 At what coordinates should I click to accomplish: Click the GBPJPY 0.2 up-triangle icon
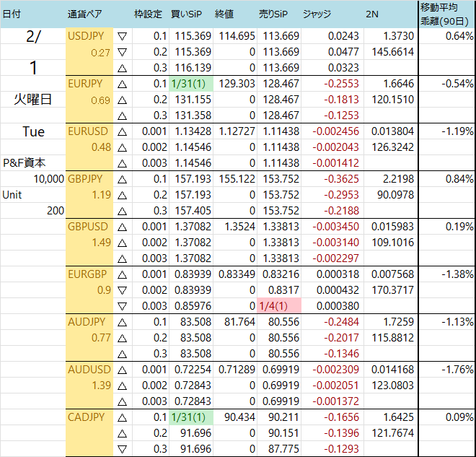[x=122, y=196]
